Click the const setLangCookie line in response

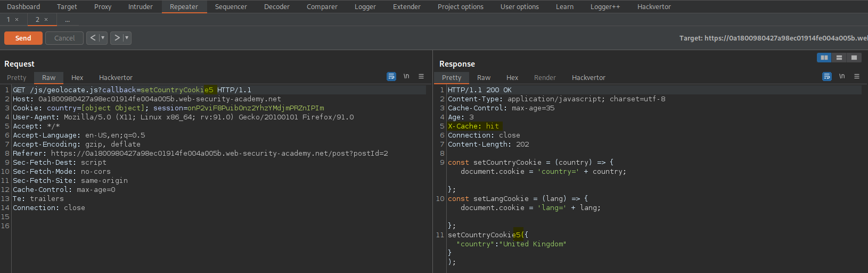[x=518, y=199]
